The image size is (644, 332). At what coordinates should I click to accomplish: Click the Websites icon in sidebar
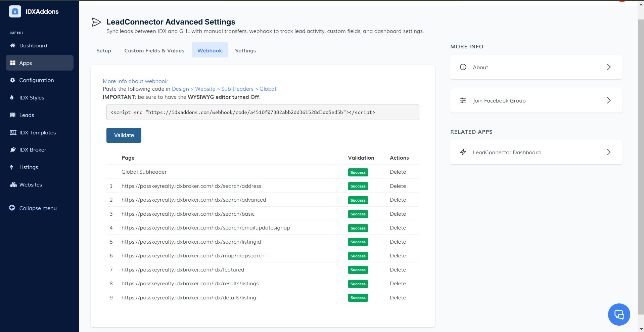tap(13, 185)
